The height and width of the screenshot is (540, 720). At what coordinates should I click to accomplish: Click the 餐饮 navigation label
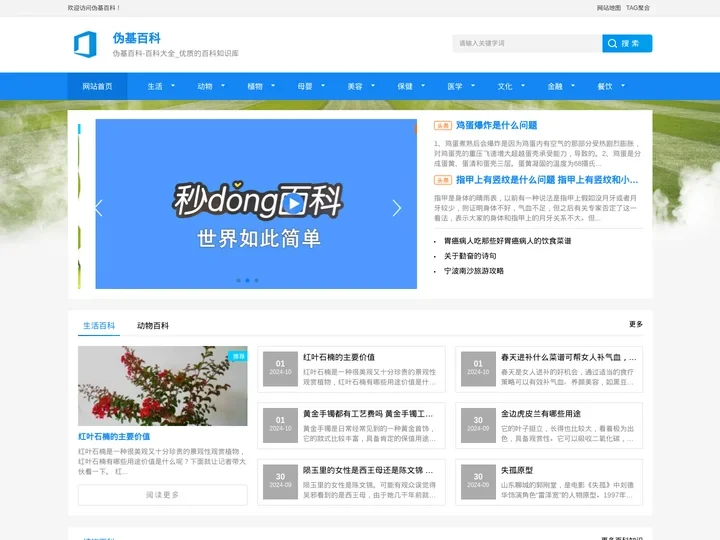(605, 86)
